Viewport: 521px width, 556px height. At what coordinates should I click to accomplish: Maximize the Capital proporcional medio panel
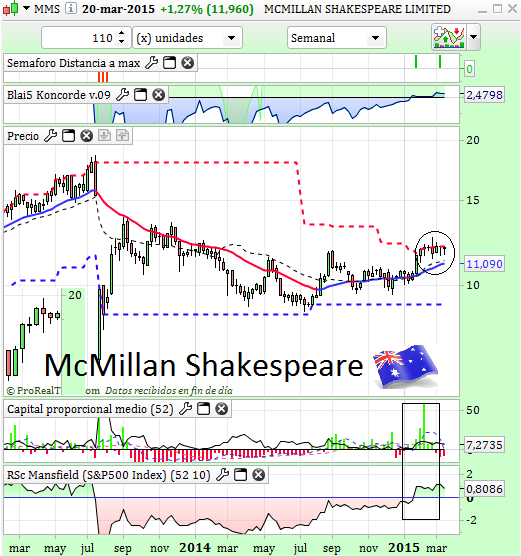[204, 409]
